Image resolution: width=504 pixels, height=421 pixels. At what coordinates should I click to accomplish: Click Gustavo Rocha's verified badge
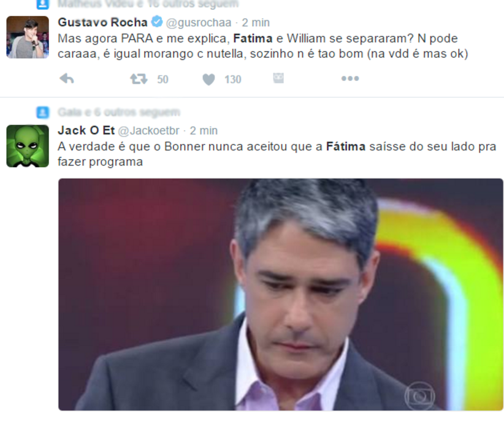(157, 22)
